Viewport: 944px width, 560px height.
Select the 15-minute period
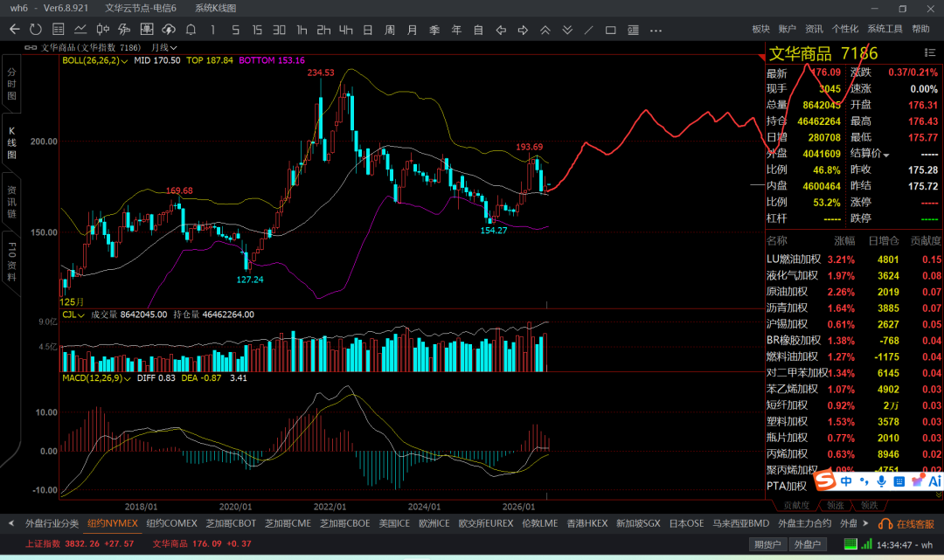point(257,30)
